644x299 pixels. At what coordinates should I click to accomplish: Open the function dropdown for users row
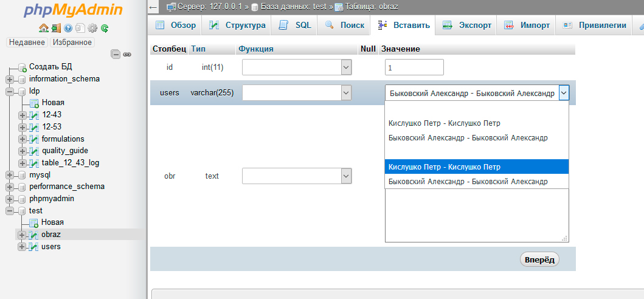click(297, 93)
